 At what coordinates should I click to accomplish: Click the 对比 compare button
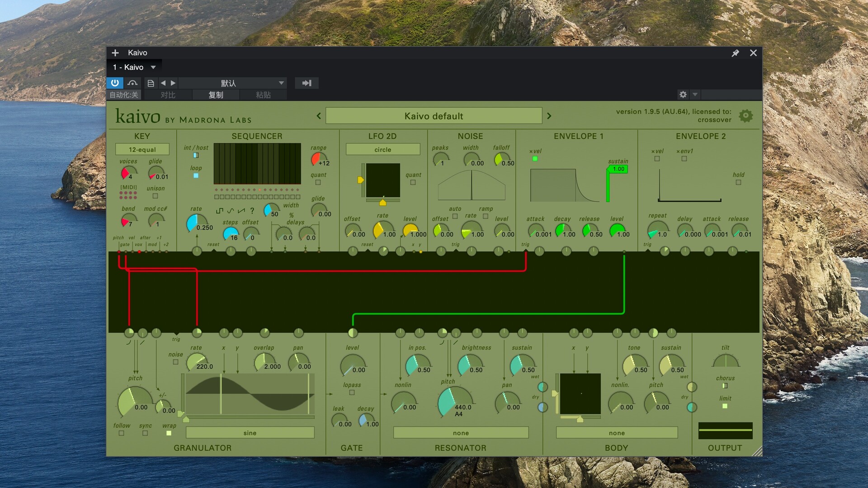(x=168, y=95)
